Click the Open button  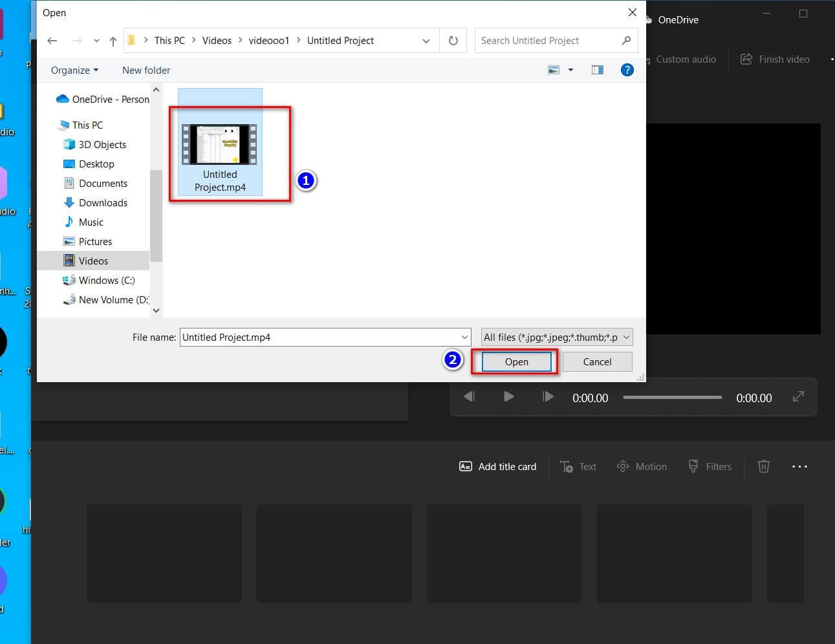(x=516, y=362)
